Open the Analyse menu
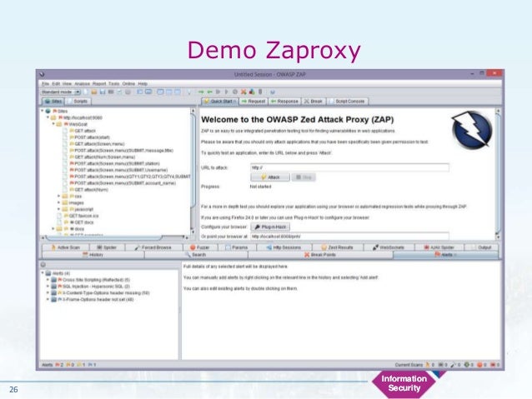 point(82,84)
